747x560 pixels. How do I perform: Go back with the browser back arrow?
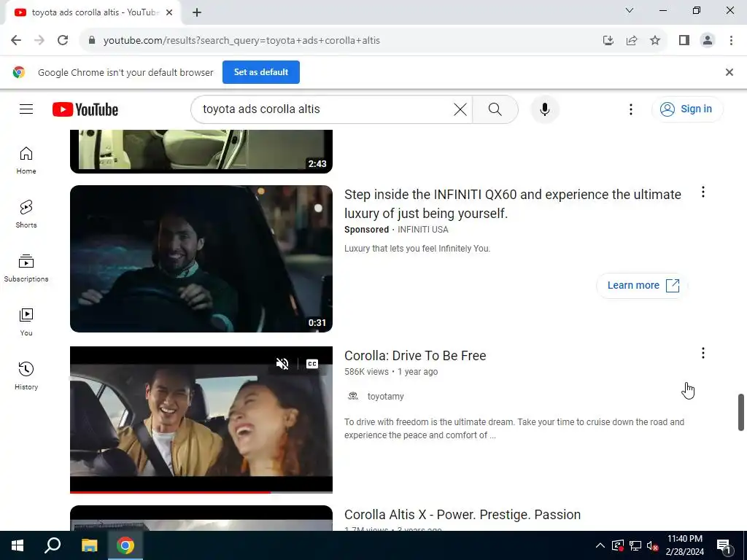(16, 40)
